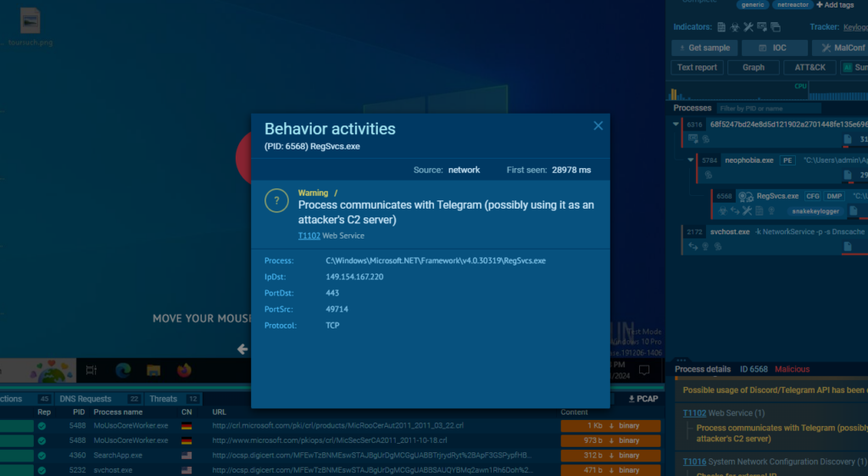
Task: Click the snakekeylogger tag on RegSvcs.exe
Action: [815, 210]
